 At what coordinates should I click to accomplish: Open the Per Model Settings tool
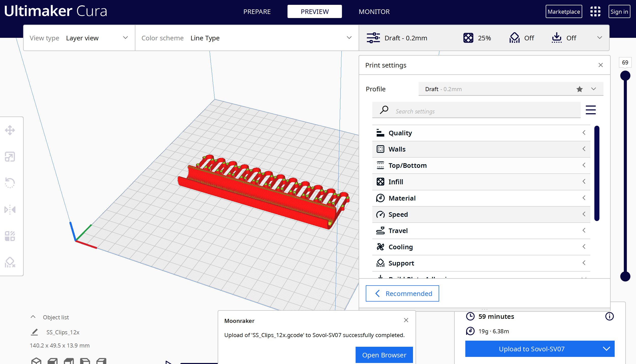tap(10, 236)
